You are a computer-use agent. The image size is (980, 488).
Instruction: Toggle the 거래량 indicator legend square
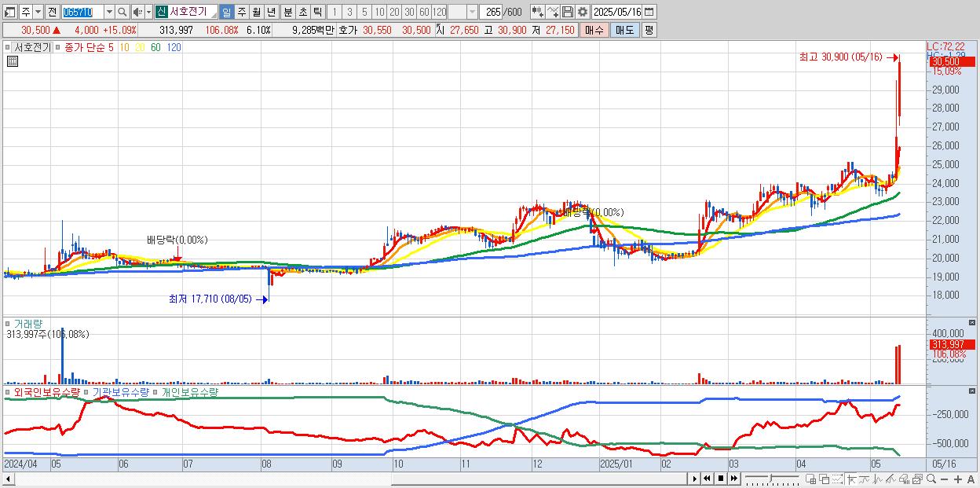[x=9, y=323]
